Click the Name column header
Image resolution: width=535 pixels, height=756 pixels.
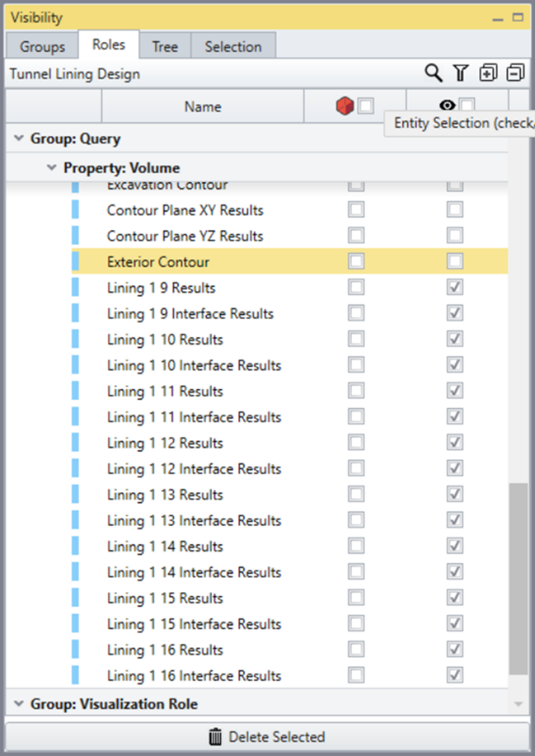tap(203, 107)
